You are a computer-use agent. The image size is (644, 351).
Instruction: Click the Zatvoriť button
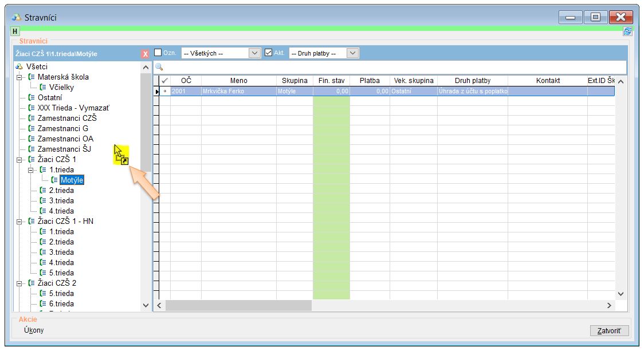609,331
